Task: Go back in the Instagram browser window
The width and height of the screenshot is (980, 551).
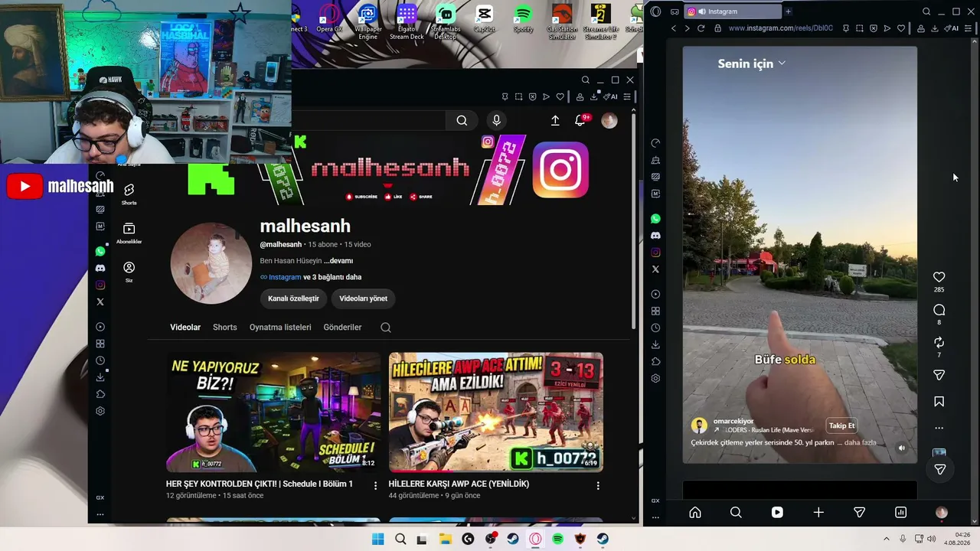Action: [674, 28]
